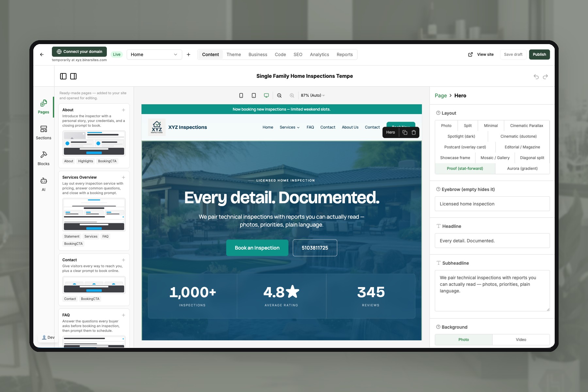Switch to desktop preview icon

click(x=267, y=95)
